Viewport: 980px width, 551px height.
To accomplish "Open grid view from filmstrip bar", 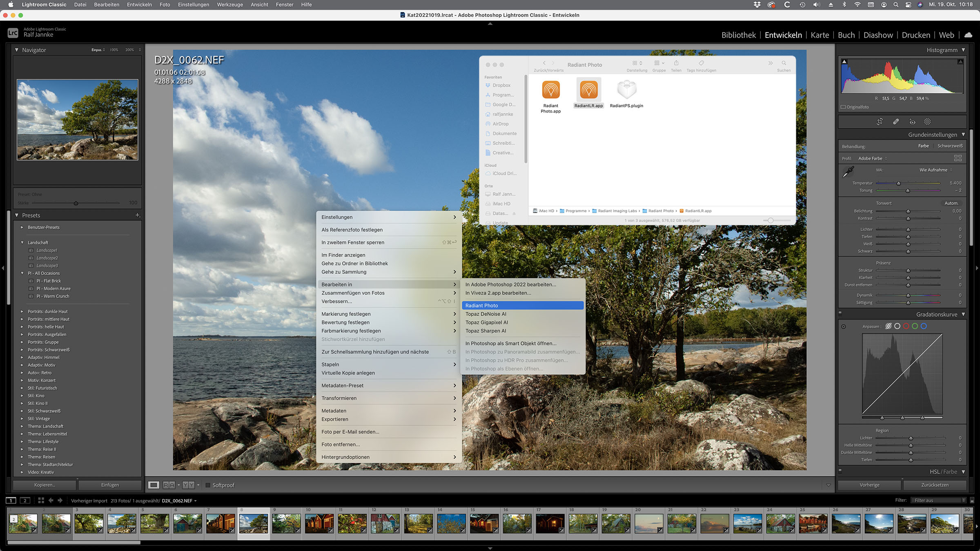I will click(41, 500).
